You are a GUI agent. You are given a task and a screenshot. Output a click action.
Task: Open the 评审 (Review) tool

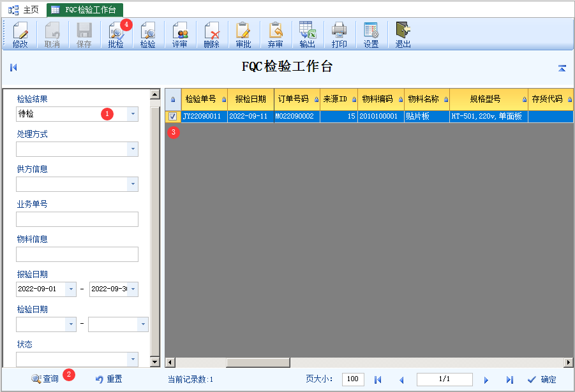pyautogui.click(x=180, y=35)
